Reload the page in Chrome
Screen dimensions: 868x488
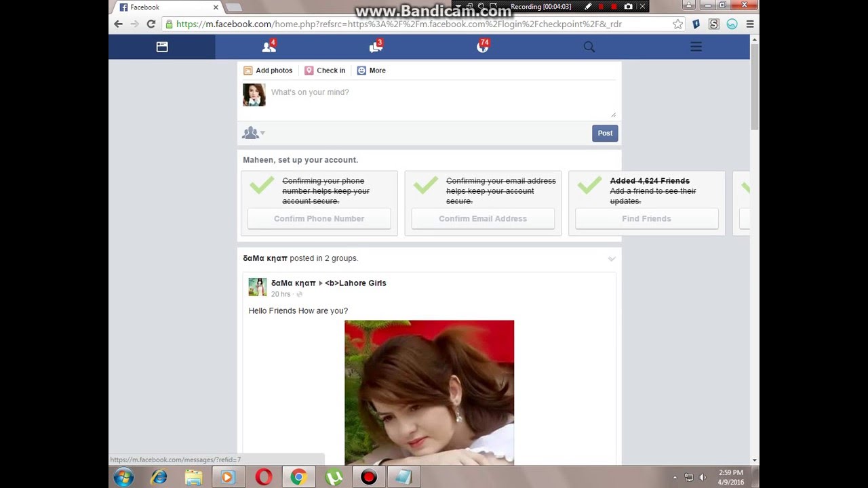click(151, 24)
